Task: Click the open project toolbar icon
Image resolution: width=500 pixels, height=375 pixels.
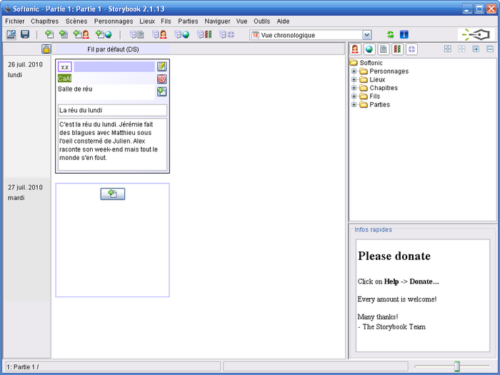Action: pos(11,34)
